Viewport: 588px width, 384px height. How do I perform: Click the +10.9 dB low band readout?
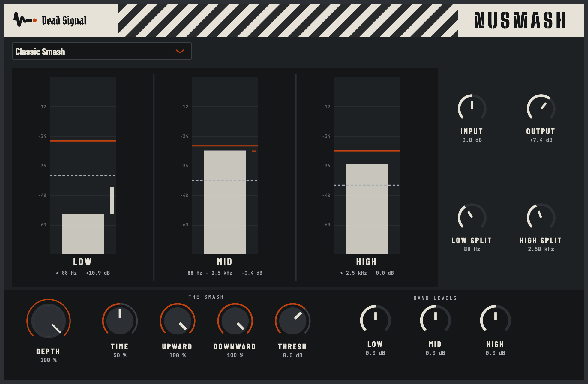pos(98,273)
